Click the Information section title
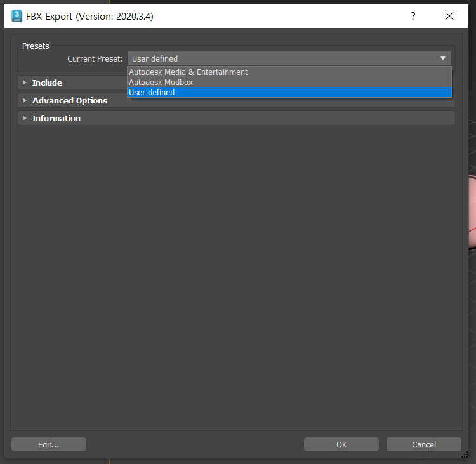 coord(56,118)
